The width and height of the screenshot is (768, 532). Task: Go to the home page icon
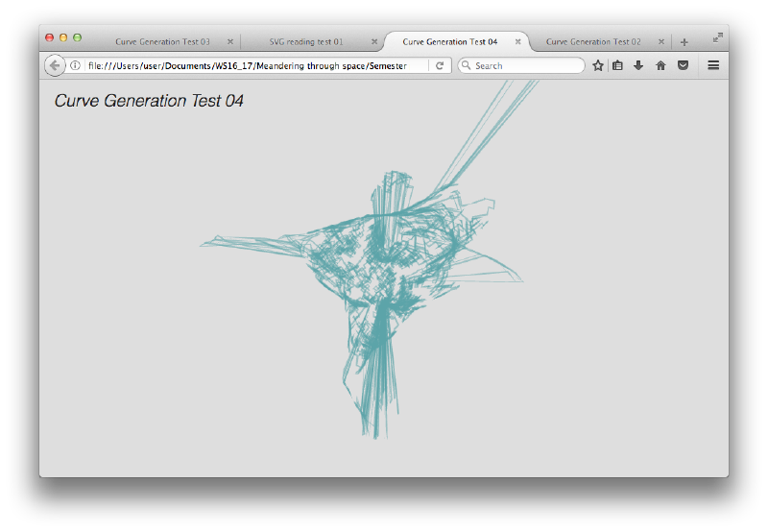point(660,65)
